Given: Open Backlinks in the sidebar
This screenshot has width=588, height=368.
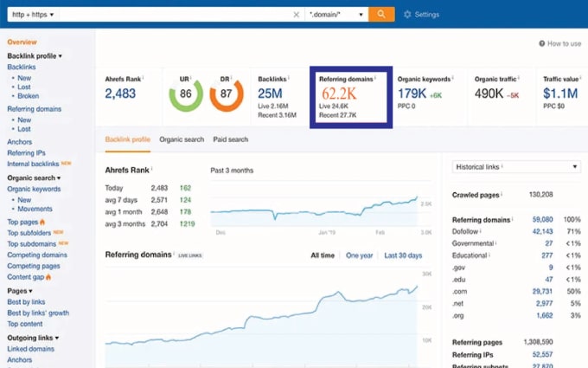Looking at the screenshot, I should pyautogui.click(x=22, y=67).
